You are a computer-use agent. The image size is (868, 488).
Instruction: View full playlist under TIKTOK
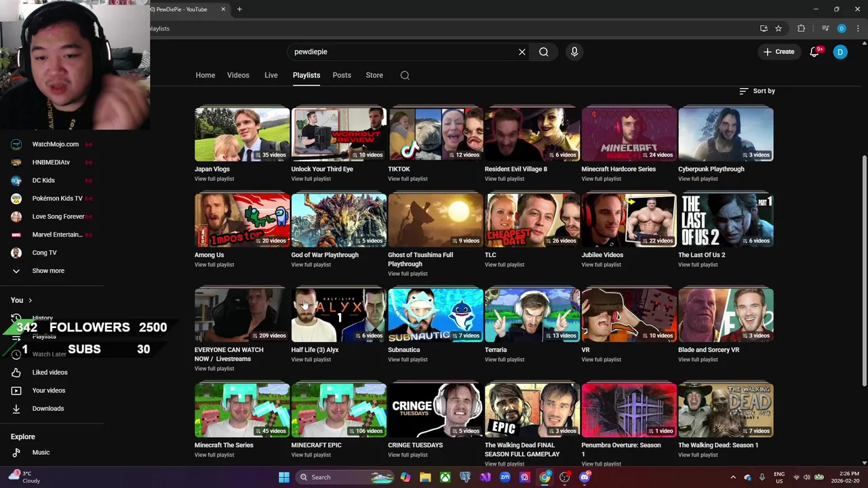click(408, 179)
